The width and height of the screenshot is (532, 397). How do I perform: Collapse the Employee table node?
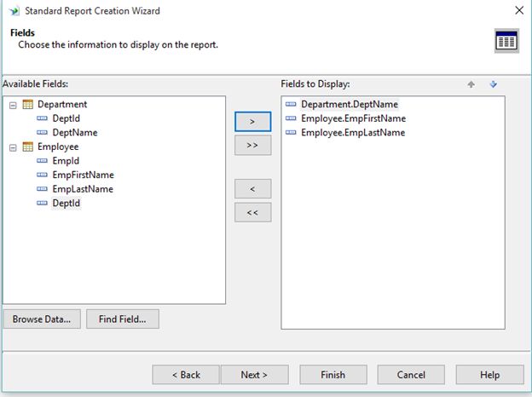pyautogui.click(x=13, y=148)
